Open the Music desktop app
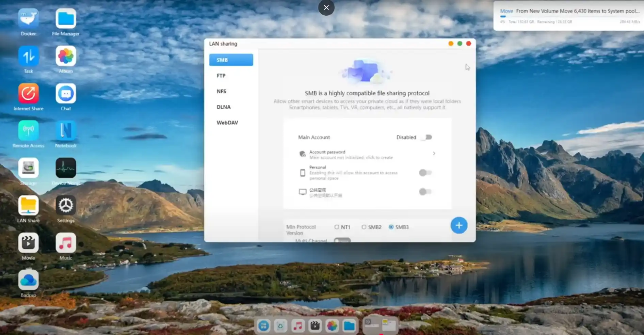 (66, 243)
